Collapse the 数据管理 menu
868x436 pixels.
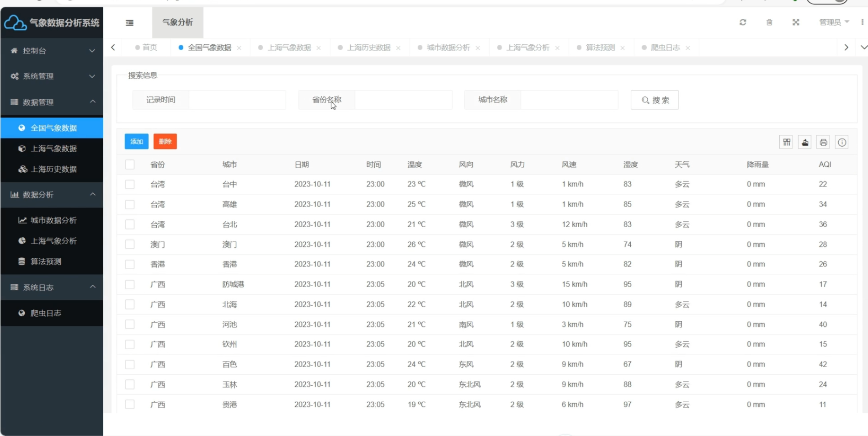click(52, 102)
